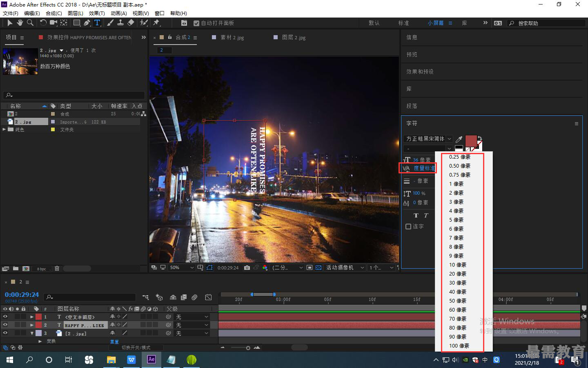Select the Roto Brush tool
Viewport: 588px width, 368px height.
point(144,23)
